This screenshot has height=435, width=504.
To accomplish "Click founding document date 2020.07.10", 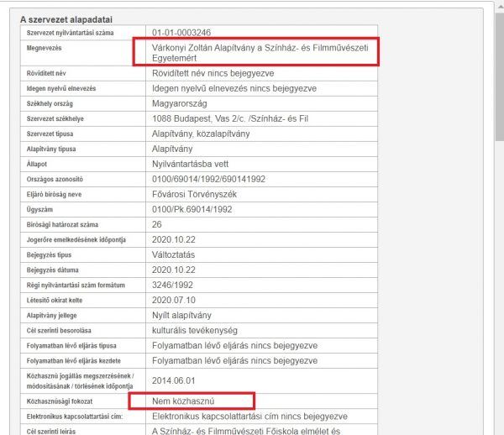I will point(174,300).
